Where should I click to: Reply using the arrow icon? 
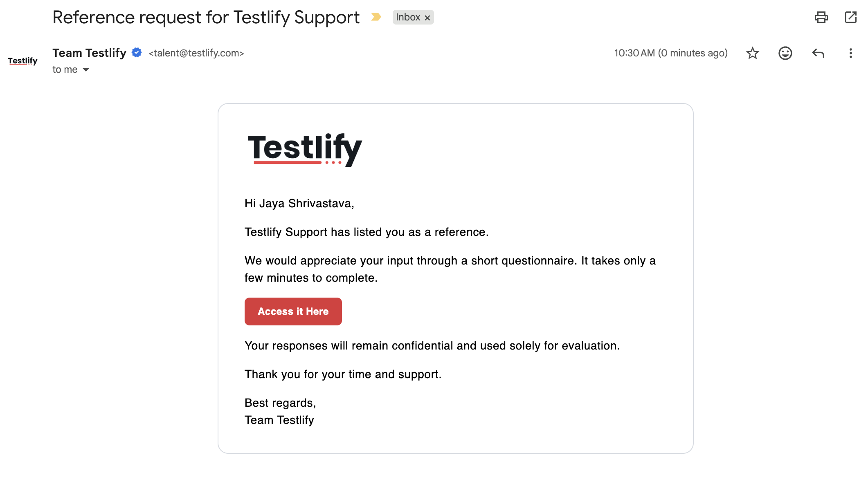pyautogui.click(x=818, y=53)
